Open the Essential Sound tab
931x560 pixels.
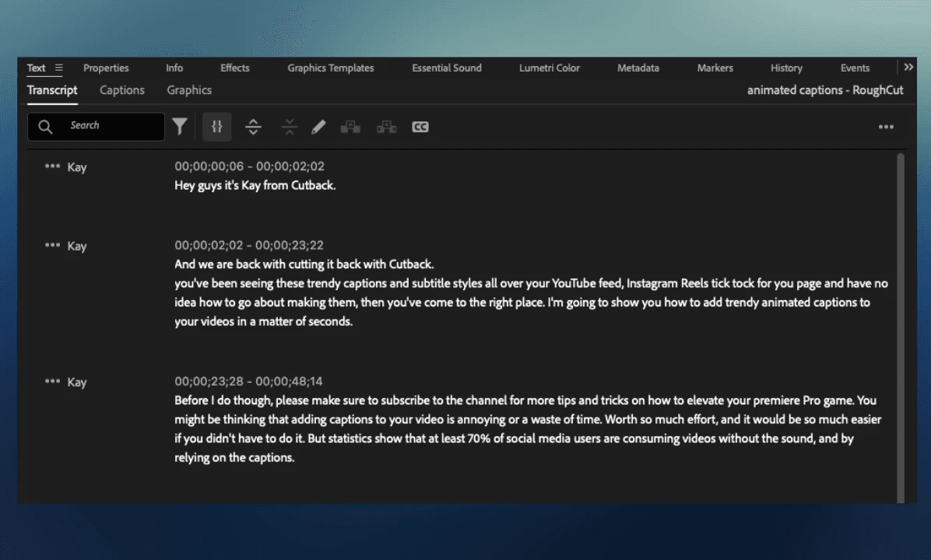pos(447,68)
